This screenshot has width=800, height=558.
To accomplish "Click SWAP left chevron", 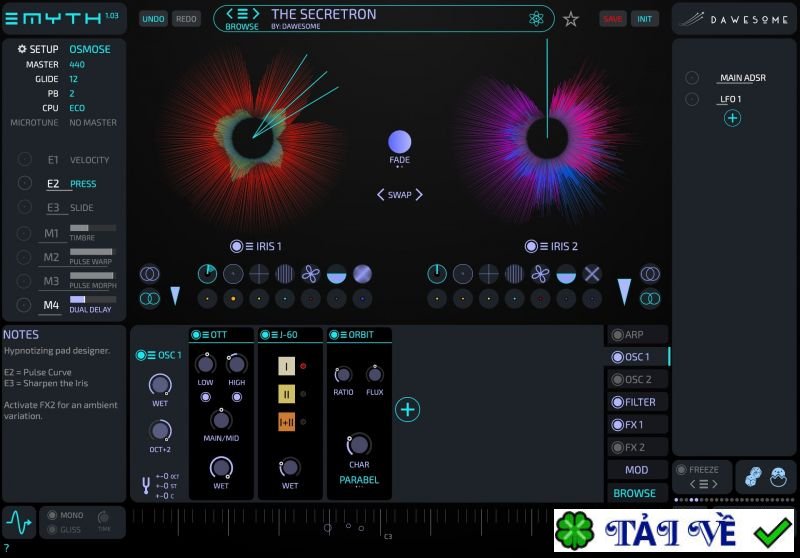I will coord(381,194).
